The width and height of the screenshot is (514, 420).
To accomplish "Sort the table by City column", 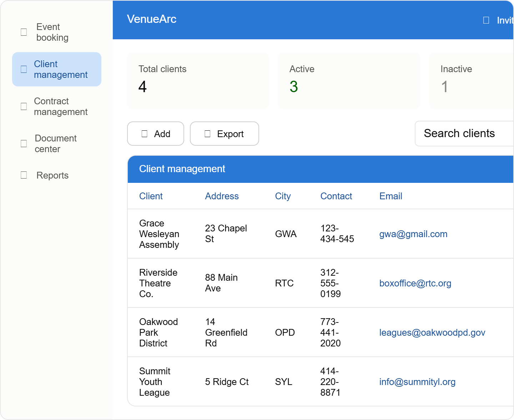I will tap(283, 196).
